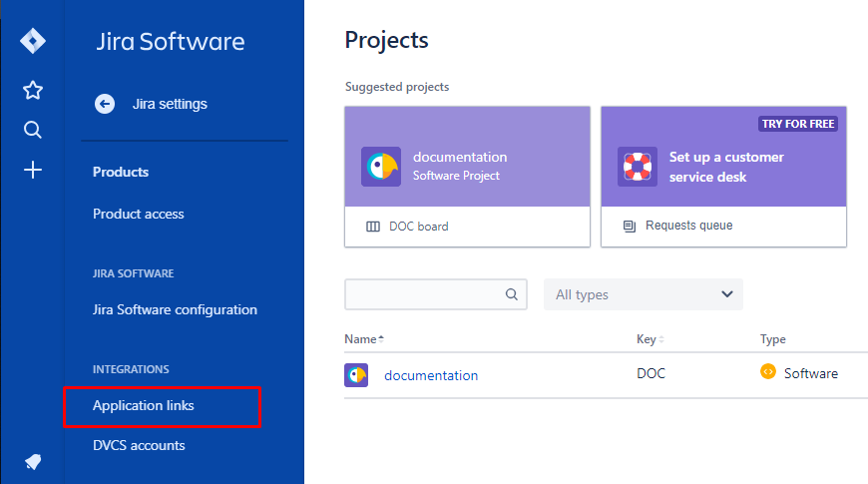Select Product access menu item

139,214
